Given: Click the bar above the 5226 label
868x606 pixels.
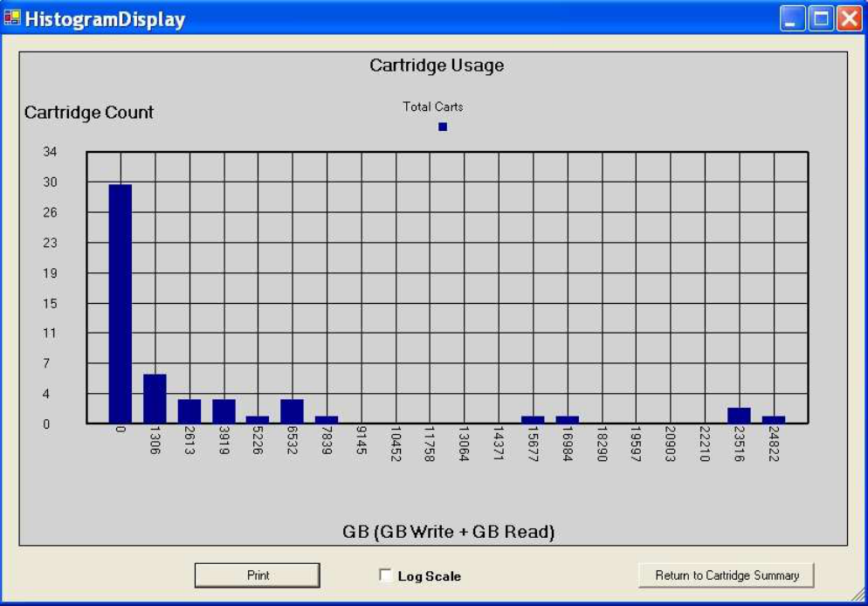Looking at the screenshot, I should click(x=258, y=419).
